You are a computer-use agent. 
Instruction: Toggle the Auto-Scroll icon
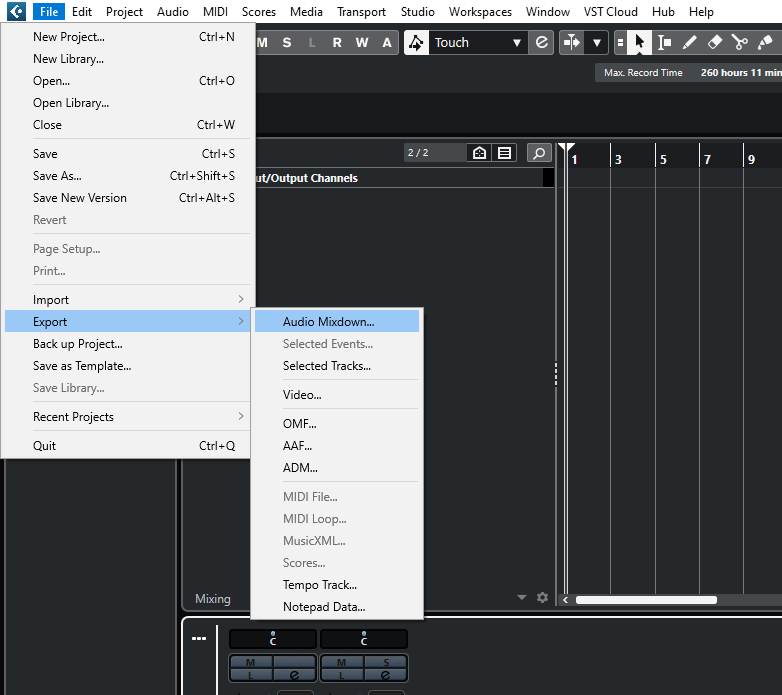click(x=572, y=42)
